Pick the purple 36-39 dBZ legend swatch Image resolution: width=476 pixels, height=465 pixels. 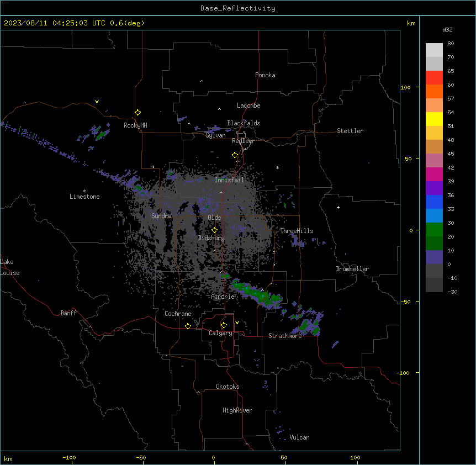point(434,188)
